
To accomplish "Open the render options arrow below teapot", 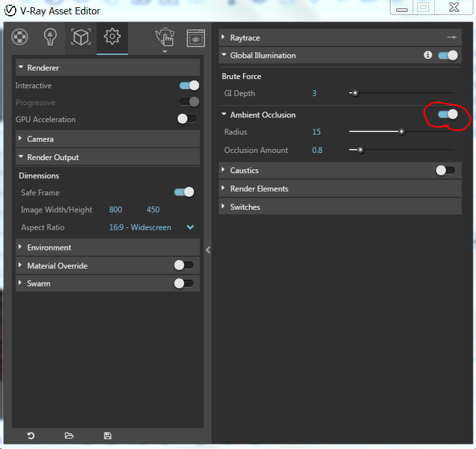I will point(165,52).
